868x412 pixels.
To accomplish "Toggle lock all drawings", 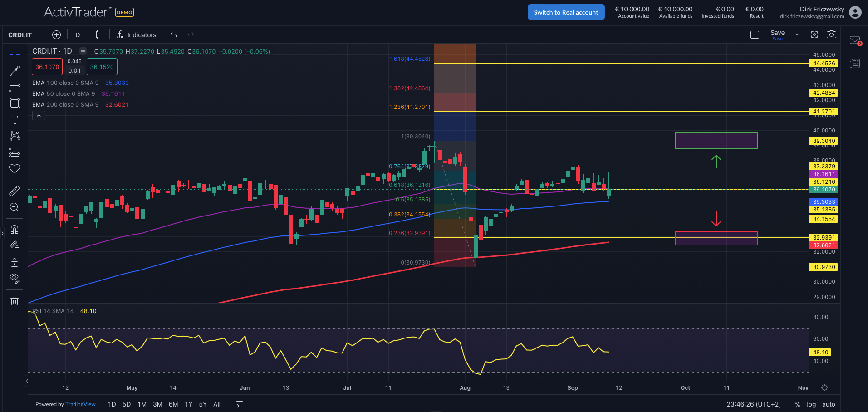I will 15,262.
